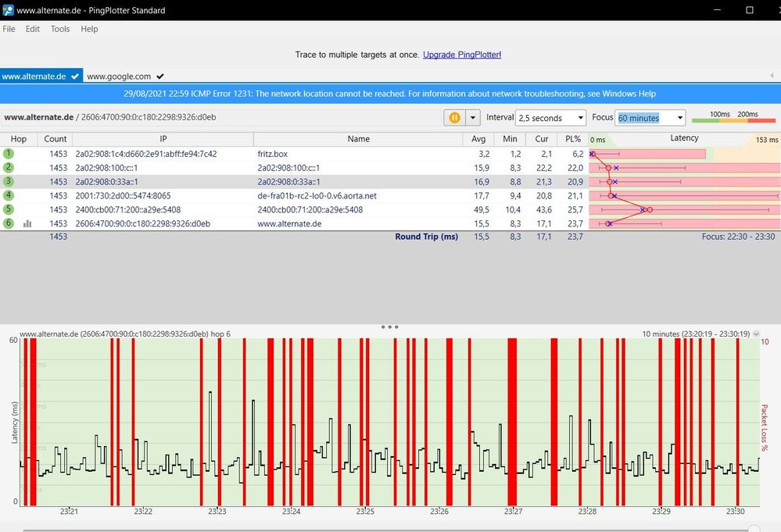Sort by the PL% column header
Image resolution: width=781 pixels, height=532 pixels.
574,139
